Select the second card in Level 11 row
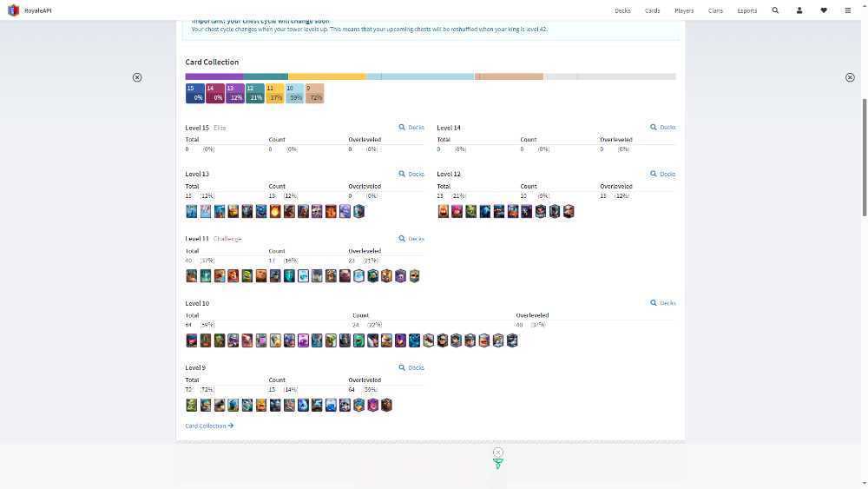Viewport: 868px width, 489px height. tap(206, 276)
